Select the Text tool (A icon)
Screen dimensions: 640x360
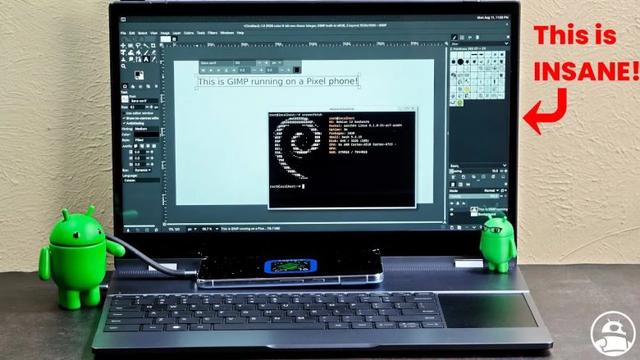(146, 59)
